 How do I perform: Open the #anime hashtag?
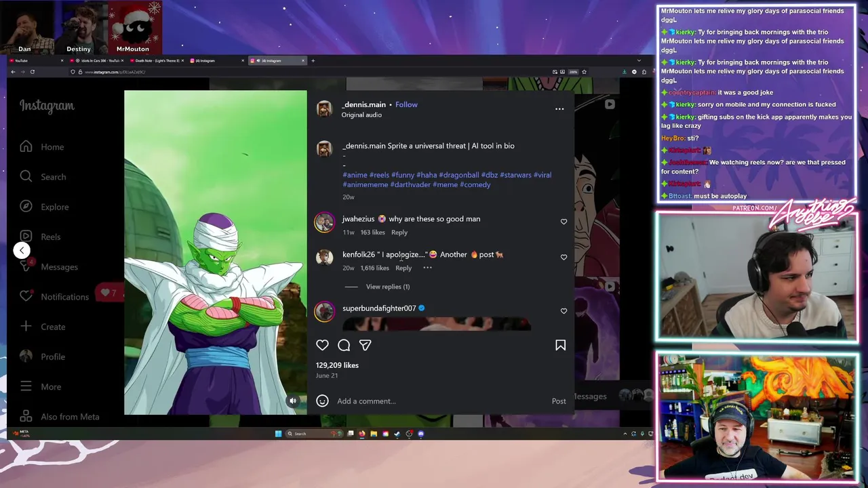tap(355, 175)
